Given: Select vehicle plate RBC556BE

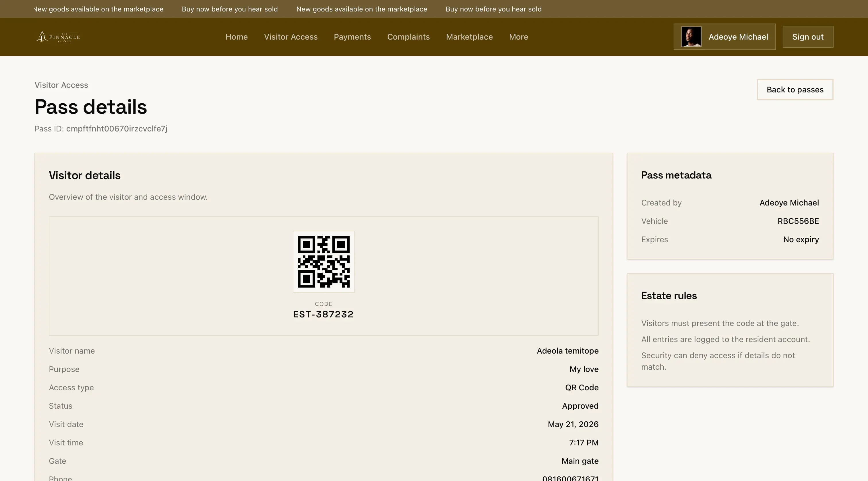Looking at the screenshot, I should pos(798,221).
